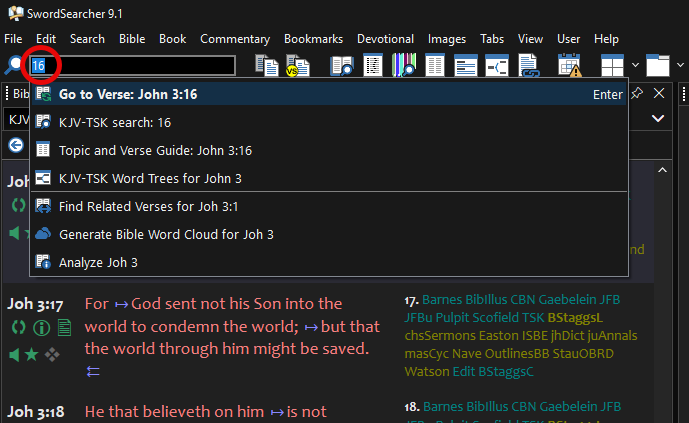Open the Book menu
The image size is (689, 423).
173,39
